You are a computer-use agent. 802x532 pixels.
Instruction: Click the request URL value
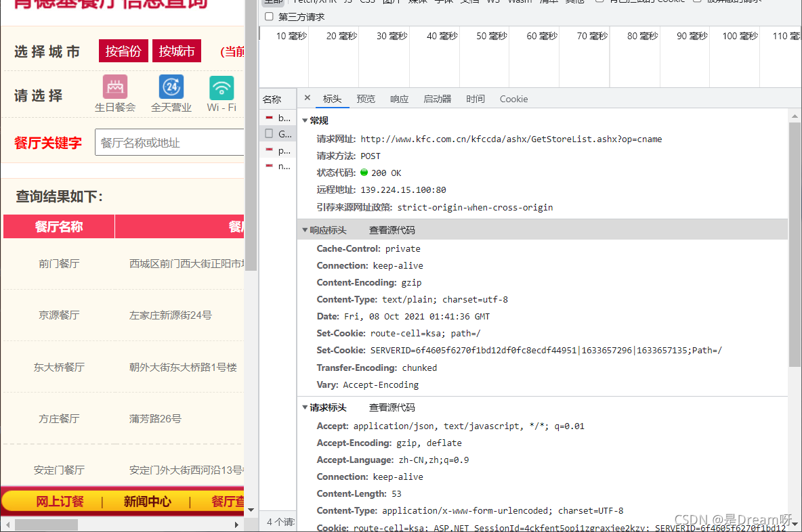[511, 139]
